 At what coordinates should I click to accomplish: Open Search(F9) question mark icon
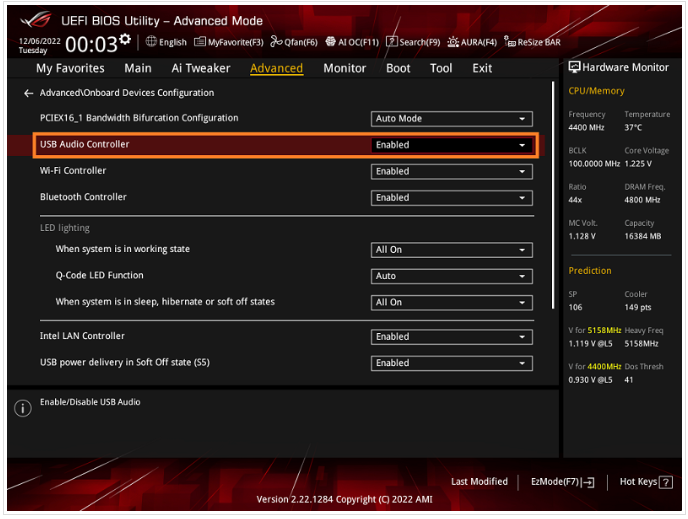coord(391,42)
